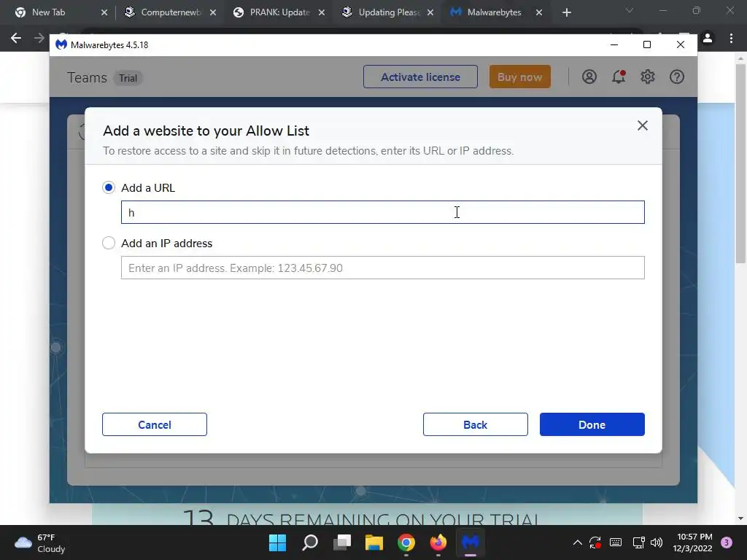Focus the IP address input field
This screenshot has height=560, width=747.
[x=382, y=268]
